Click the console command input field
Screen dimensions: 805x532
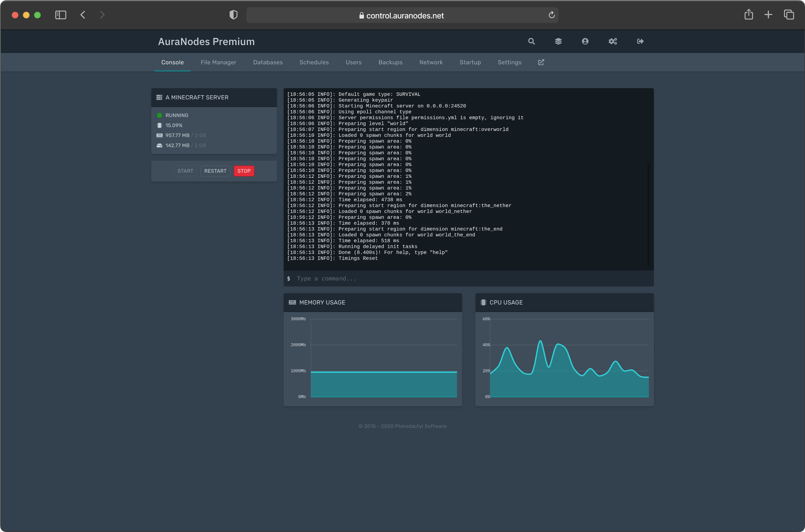click(469, 278)
